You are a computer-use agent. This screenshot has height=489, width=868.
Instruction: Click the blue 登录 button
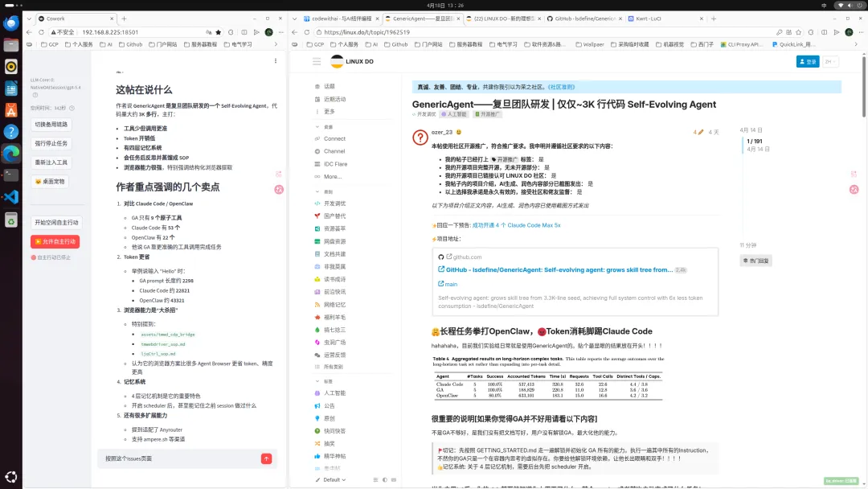808,61
